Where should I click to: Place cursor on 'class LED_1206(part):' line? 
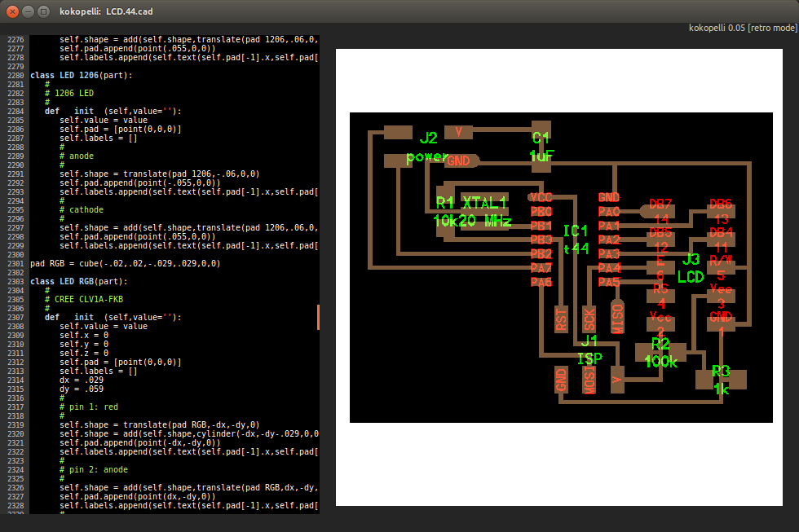[81, 75]
